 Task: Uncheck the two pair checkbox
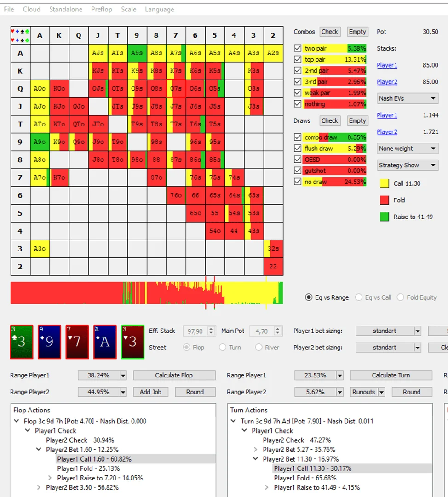(298, 48)
